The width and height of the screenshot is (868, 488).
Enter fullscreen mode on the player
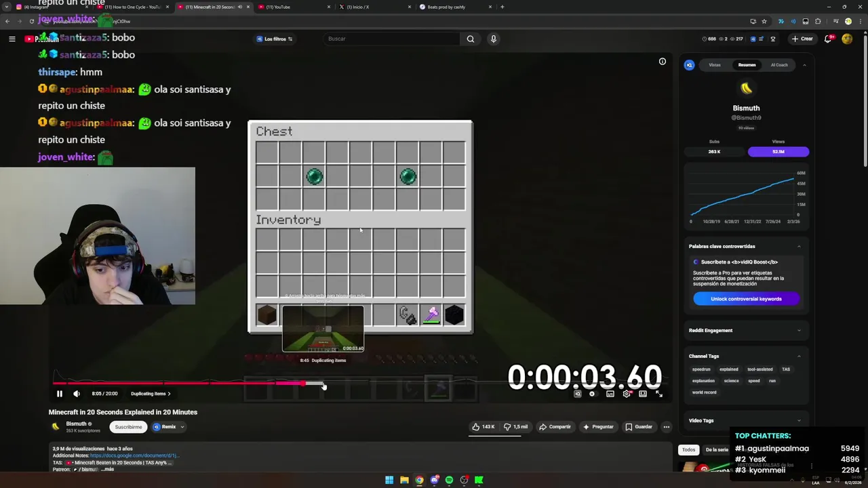point(658,394)
